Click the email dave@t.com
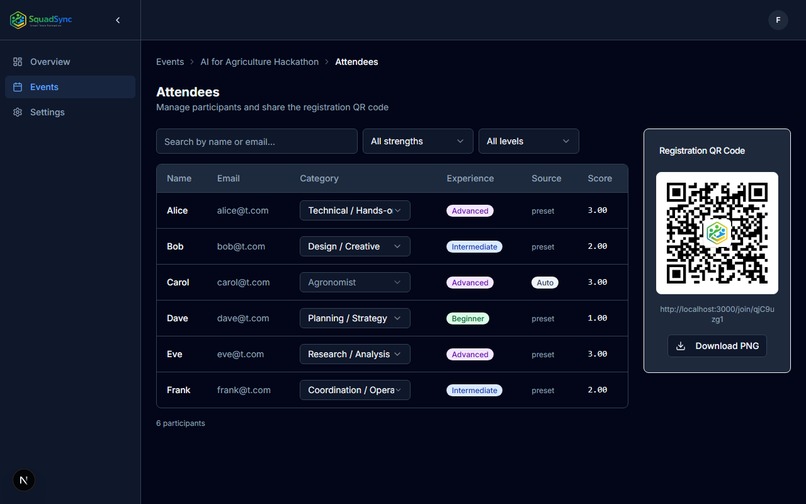This screenshot has height=504, width=806. pyautogui.click(x=243, y=318)
